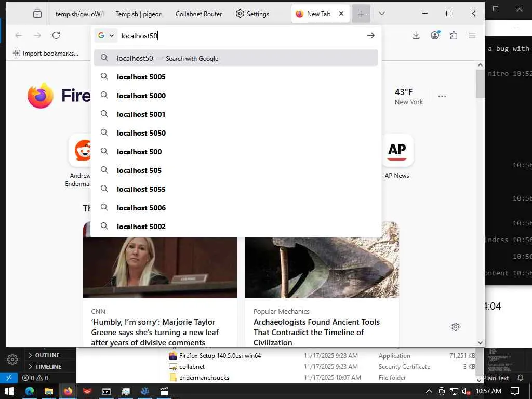This screenshot has width=532, height=399.
Task: Open the muted volume tray icon
Action: (x=466, y=391)
